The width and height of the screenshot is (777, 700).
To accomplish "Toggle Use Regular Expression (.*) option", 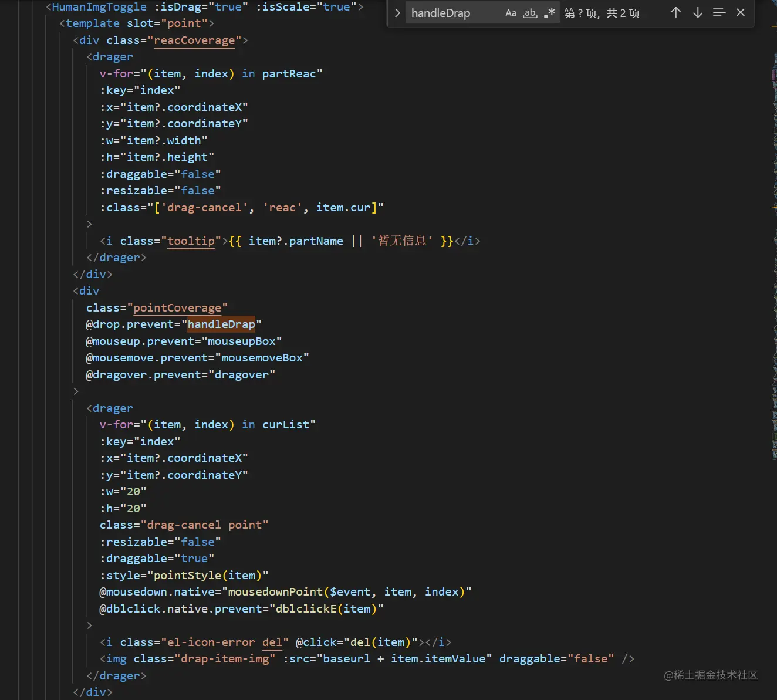I will [x=549, y=13].
